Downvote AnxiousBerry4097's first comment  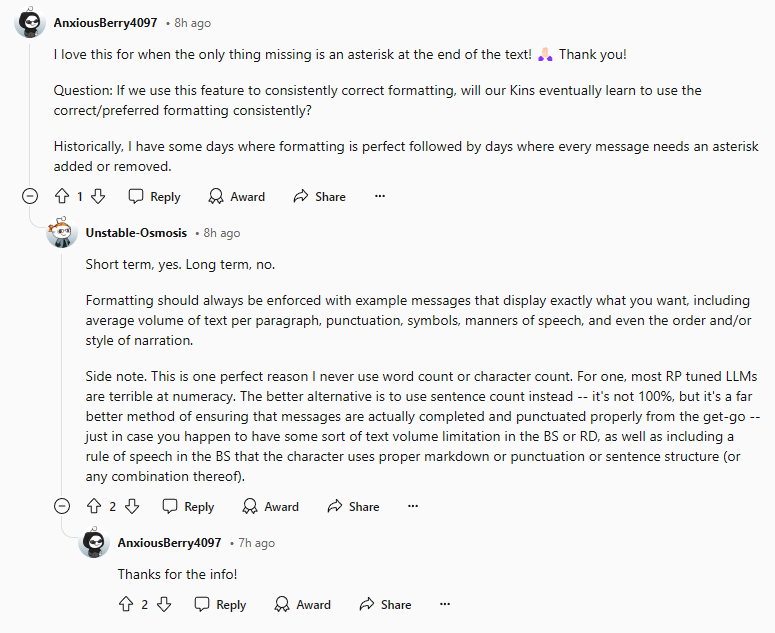pos(98,196)
